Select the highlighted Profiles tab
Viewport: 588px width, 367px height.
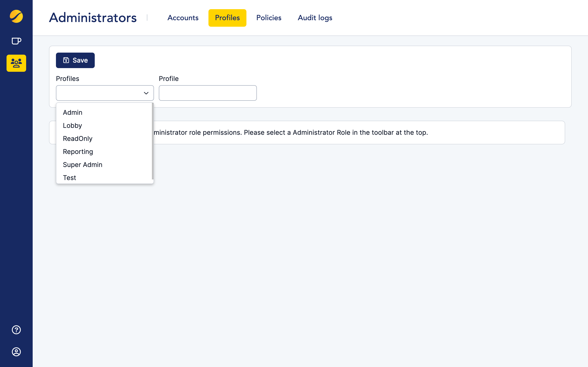[x=227, y=18]
